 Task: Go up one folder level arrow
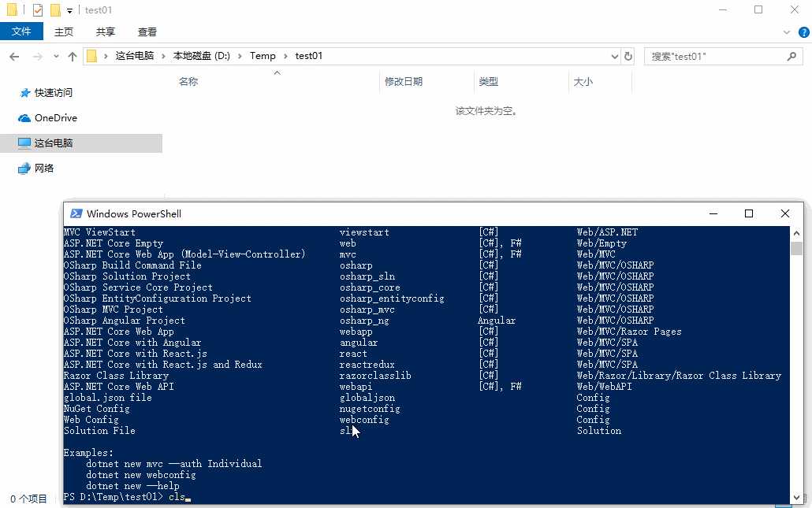click(73, 57)
